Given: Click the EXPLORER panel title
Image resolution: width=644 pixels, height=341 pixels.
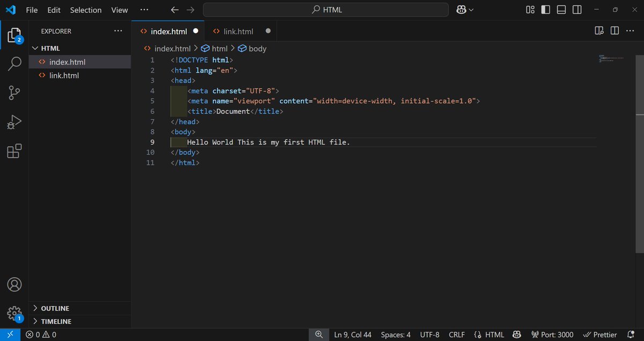Looking at the screenshot, I should point(56,31).
